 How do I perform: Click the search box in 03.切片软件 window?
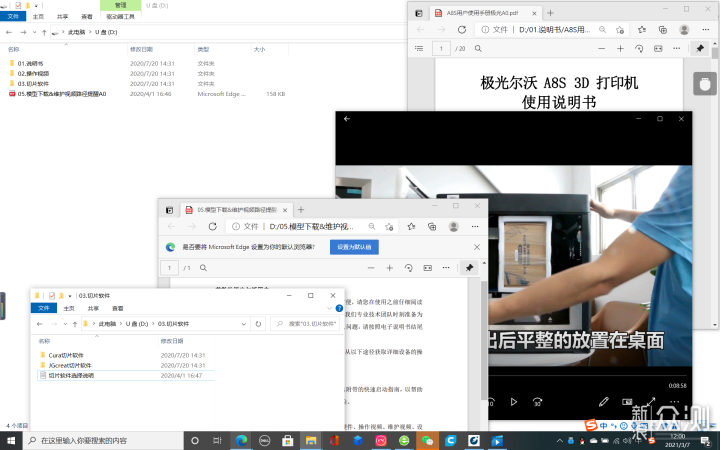[x=307, y=324]
